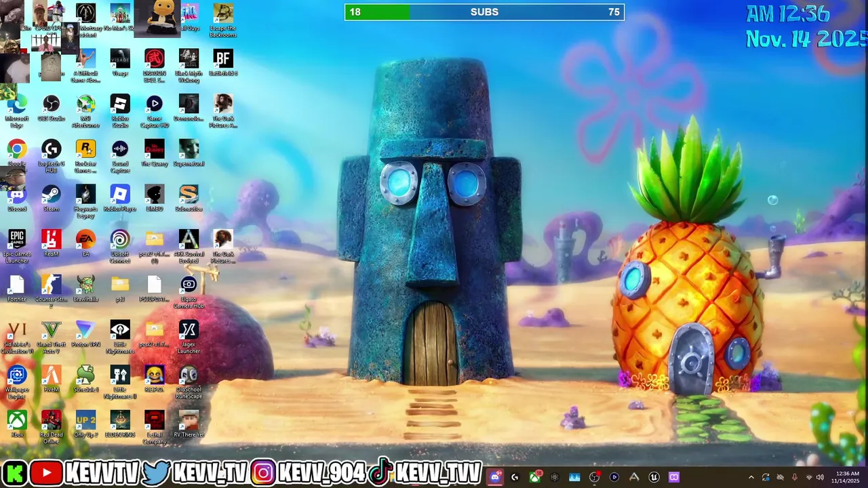Launch Logitech G HUB from the desktop

click(51, 157)
